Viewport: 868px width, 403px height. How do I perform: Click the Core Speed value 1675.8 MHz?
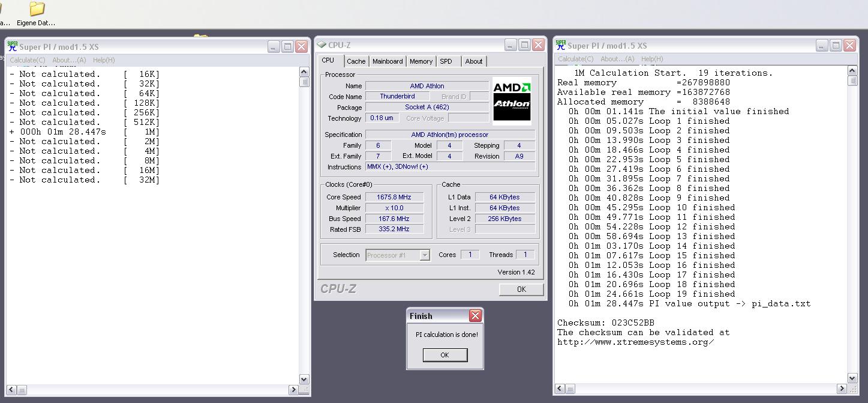394,197
